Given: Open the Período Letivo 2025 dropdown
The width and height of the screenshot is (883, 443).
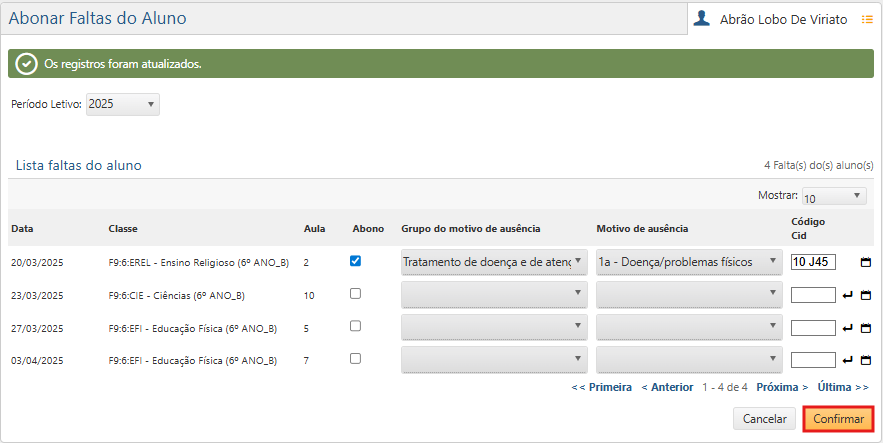Looking at the screenshot, I should pos(123,104).
